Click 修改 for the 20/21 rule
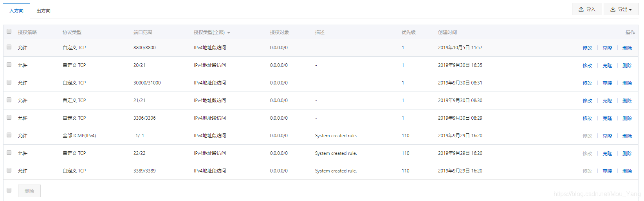Image resolution: width=644 pixels, height=201 pixels. coord(587,66)
